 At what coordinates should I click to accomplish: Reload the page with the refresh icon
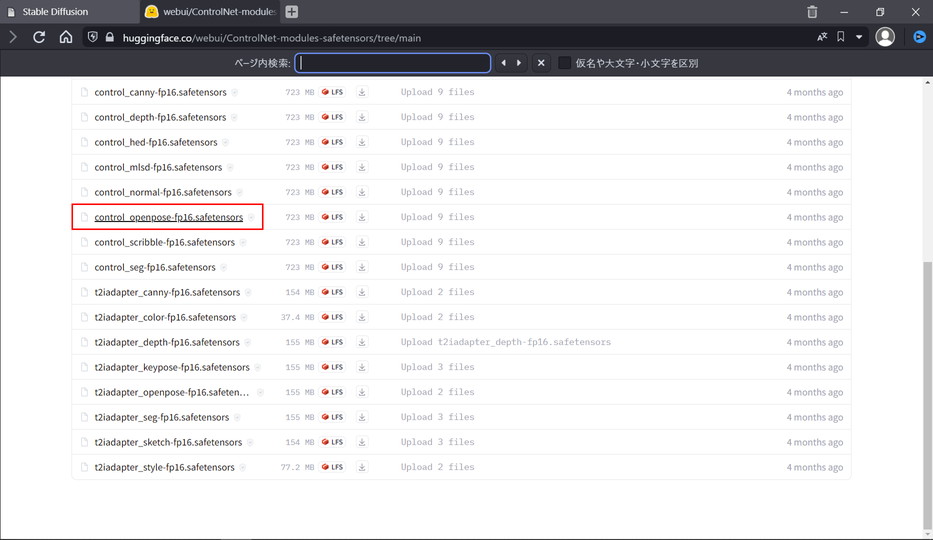(x=39, y=37)
